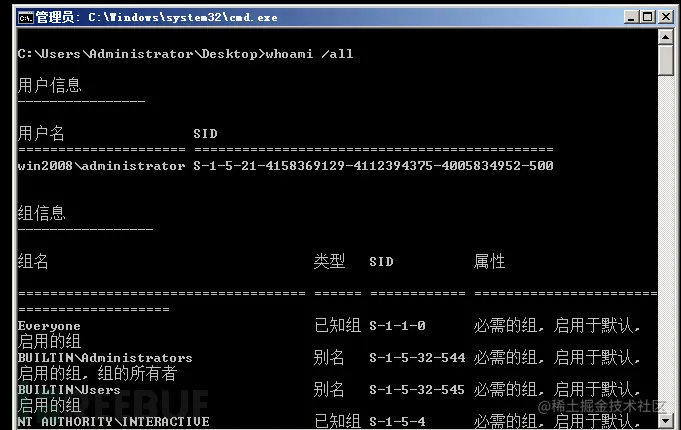The image size is (681, 430).
Task: Click the 'whoami /all' command text
Action: pyautogui.click(x=309, y=54)
